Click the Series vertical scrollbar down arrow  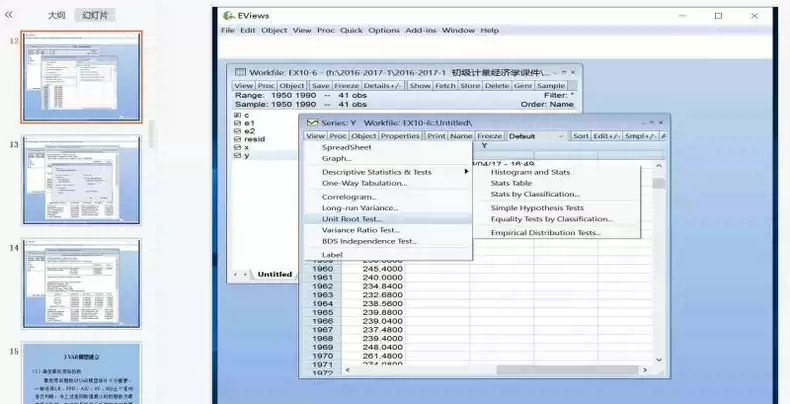point(659,360)
